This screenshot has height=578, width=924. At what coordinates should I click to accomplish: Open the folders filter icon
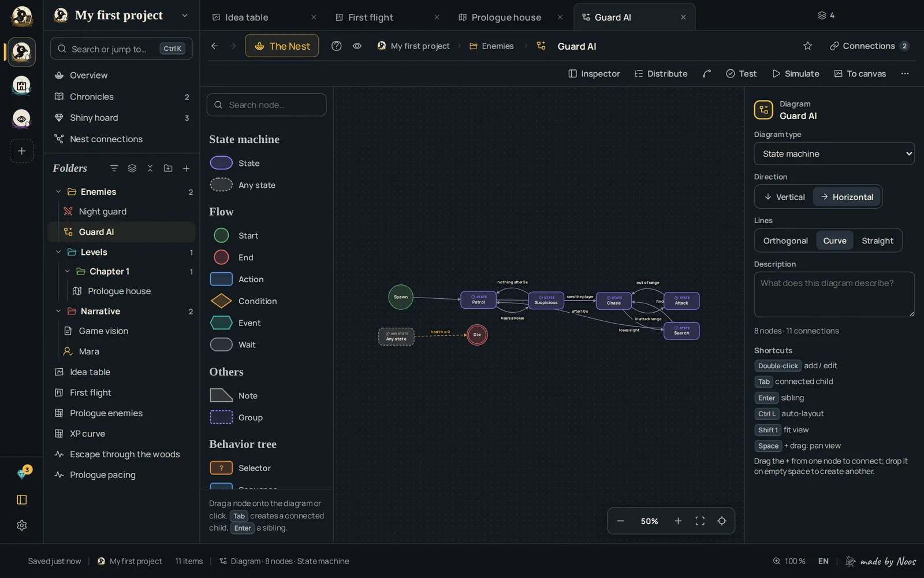click(x=114, y=168)
